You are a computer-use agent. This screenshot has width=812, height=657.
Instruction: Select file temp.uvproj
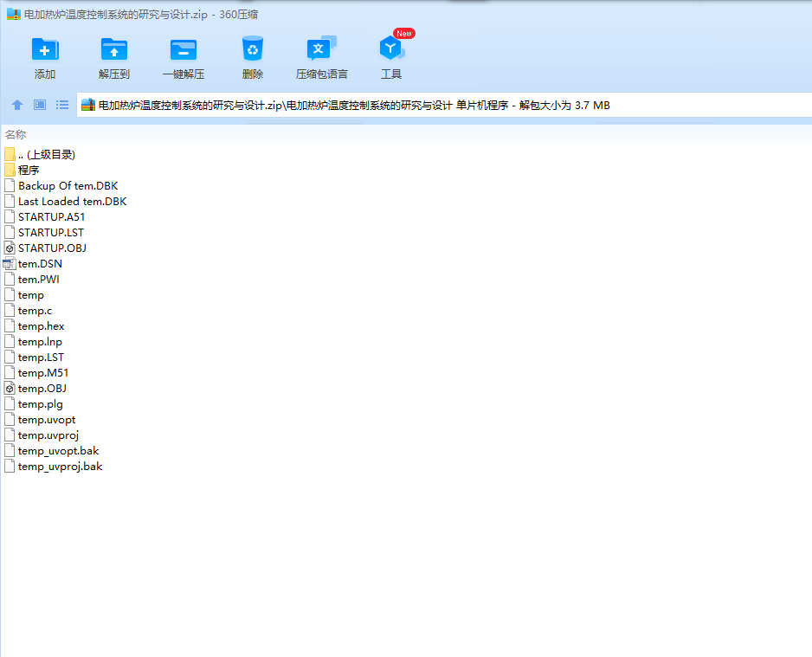click(x=48, y=435)
